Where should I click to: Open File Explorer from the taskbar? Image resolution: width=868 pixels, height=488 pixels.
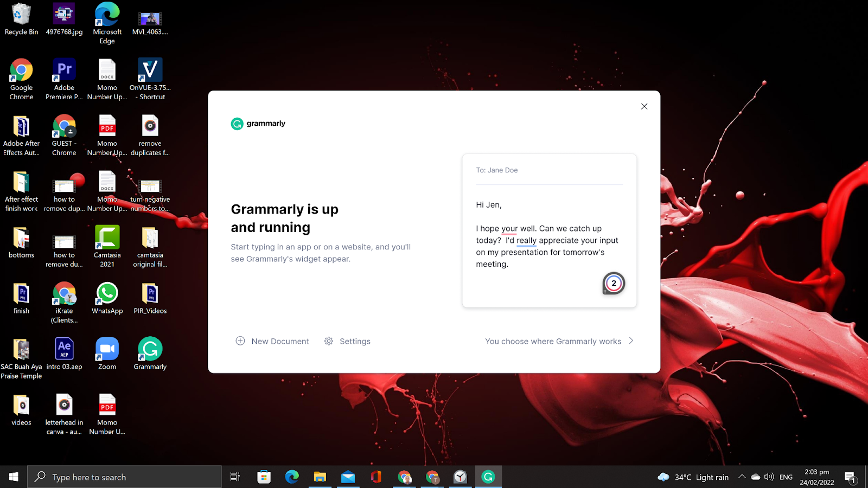320,477
